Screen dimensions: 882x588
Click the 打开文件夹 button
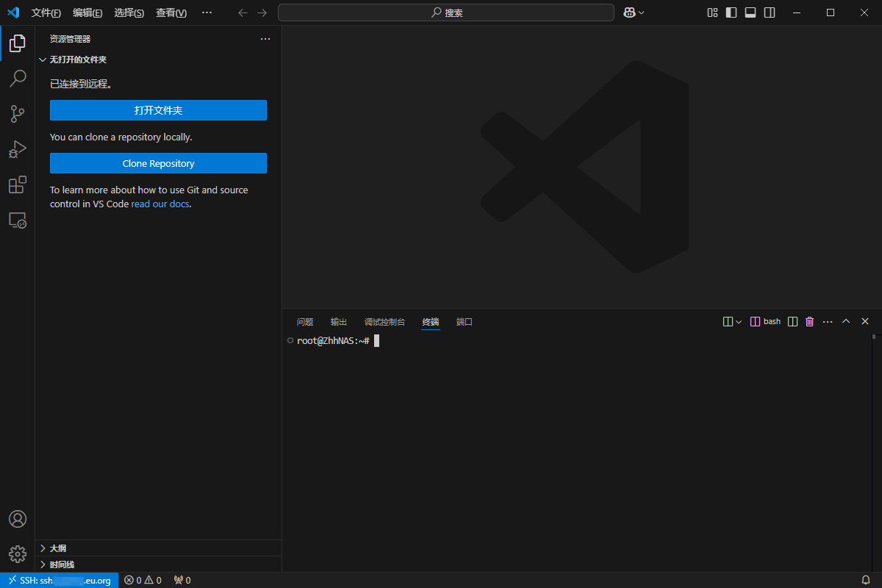158,110
